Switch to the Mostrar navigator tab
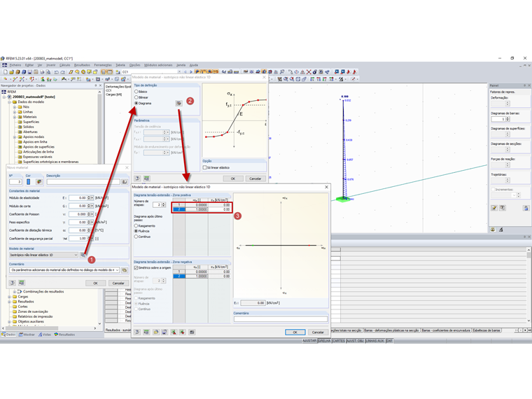The width and height of the screenshot is (532, 399). point(27,335)
